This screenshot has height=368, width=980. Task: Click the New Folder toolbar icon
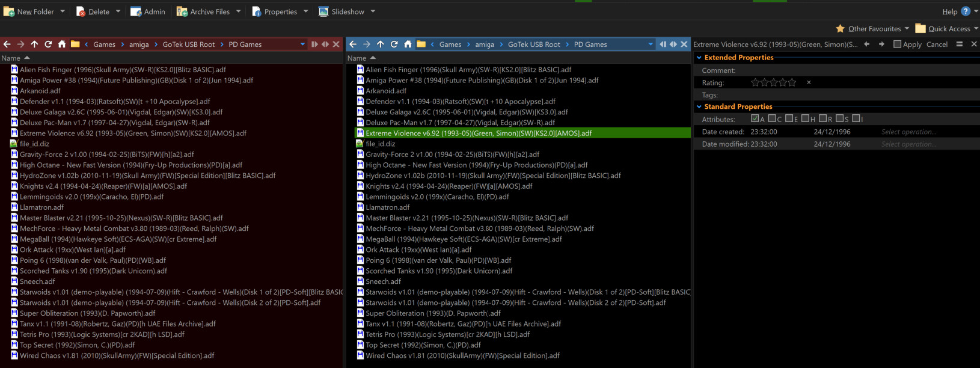pos(9,11)
